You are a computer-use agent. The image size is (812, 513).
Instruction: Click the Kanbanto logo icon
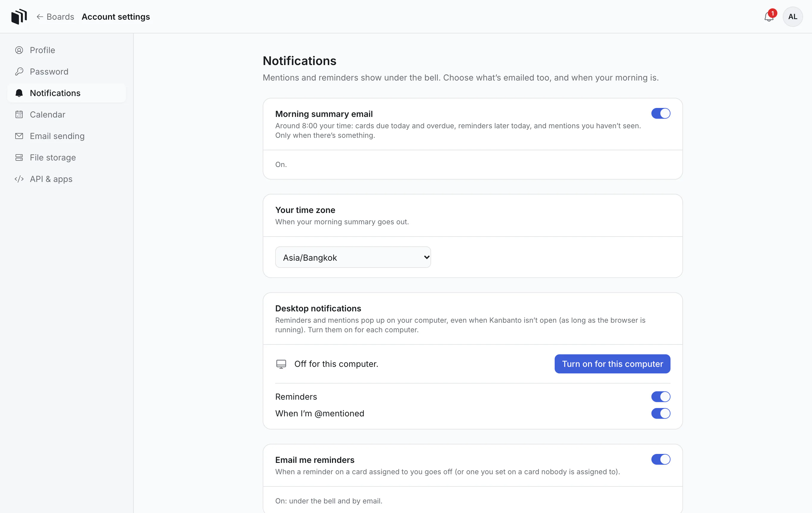19,16
